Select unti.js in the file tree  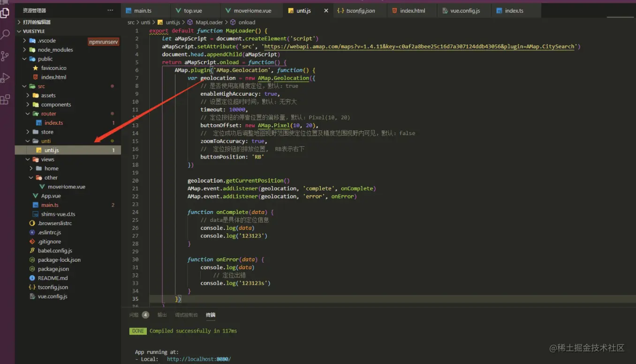pyautogui.click(x=68, y=150)
